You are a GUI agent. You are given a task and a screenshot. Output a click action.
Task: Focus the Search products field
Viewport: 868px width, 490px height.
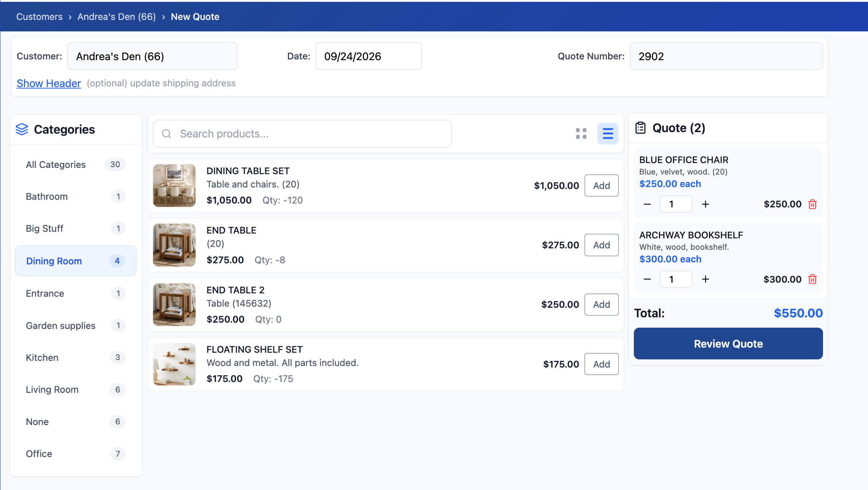(x=302, y=134)
